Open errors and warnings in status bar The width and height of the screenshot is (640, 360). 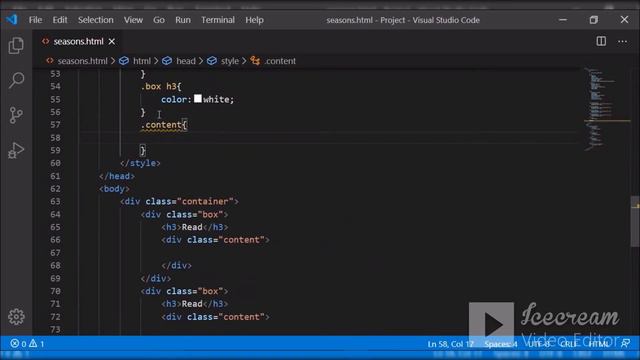click(27, 344)
